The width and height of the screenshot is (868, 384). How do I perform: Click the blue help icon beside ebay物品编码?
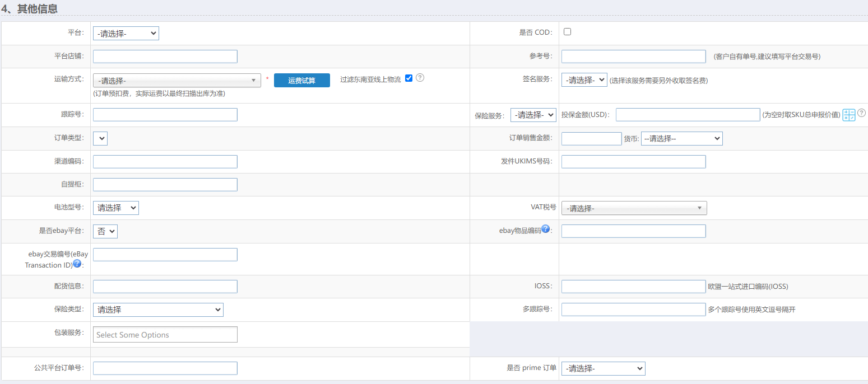545,229
